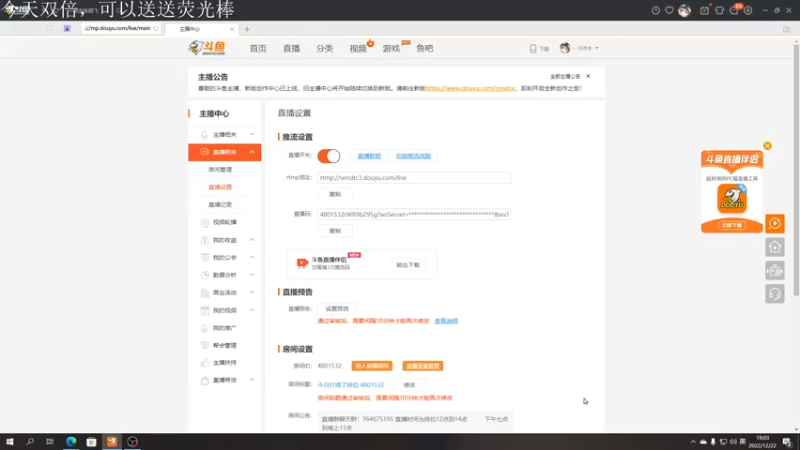This screenshot has width=800, height=450.
Task: Click into the rtmp地址 input field
Action: (414, 178)
